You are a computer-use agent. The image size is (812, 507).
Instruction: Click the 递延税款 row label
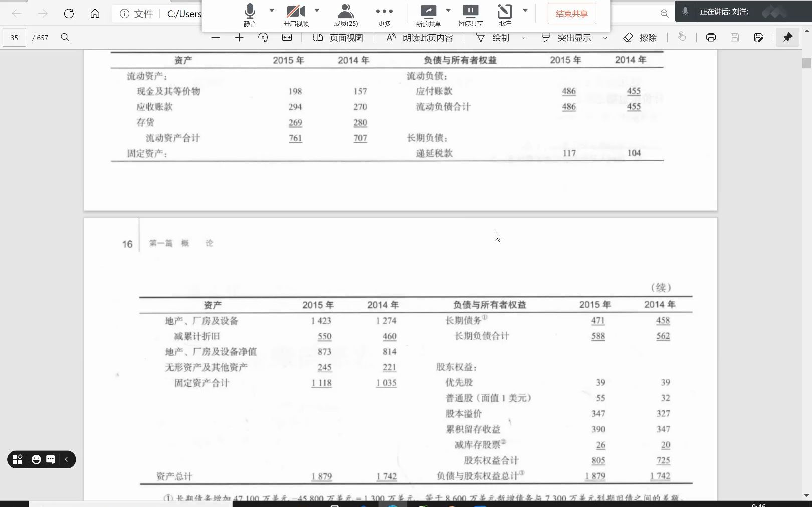[x=434, y=153]
